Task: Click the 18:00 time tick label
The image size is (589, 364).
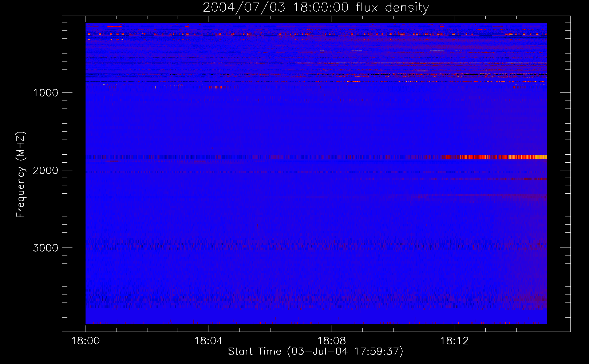Action: (x=86, y=341)
